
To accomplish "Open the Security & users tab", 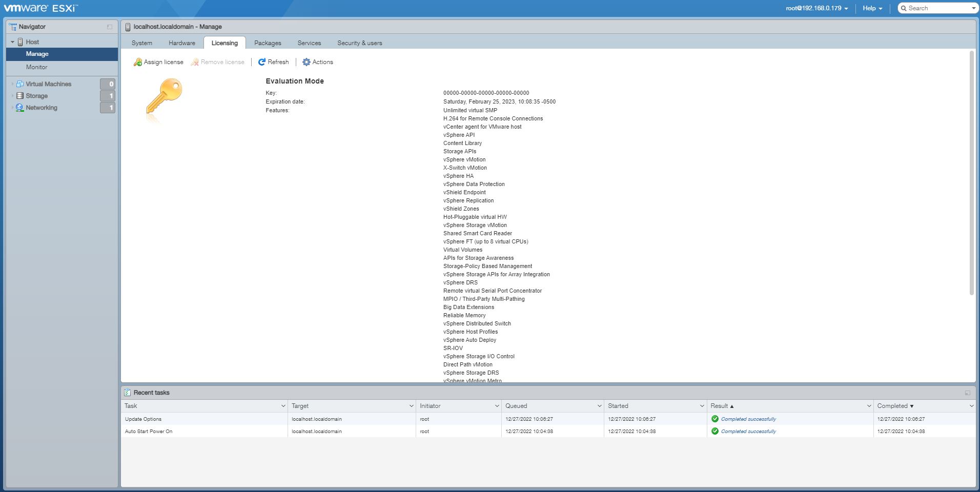I will pyautogui.click(x=360, y=43).
